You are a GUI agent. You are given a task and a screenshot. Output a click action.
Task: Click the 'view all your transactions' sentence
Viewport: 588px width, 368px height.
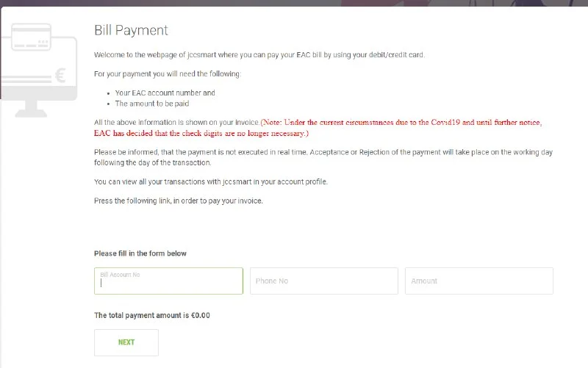coord(211,181)
